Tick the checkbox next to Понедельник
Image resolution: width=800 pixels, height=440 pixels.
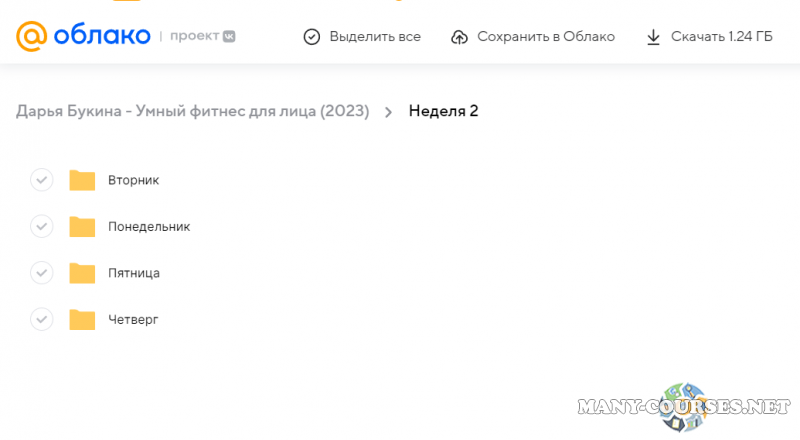point(41,227)
